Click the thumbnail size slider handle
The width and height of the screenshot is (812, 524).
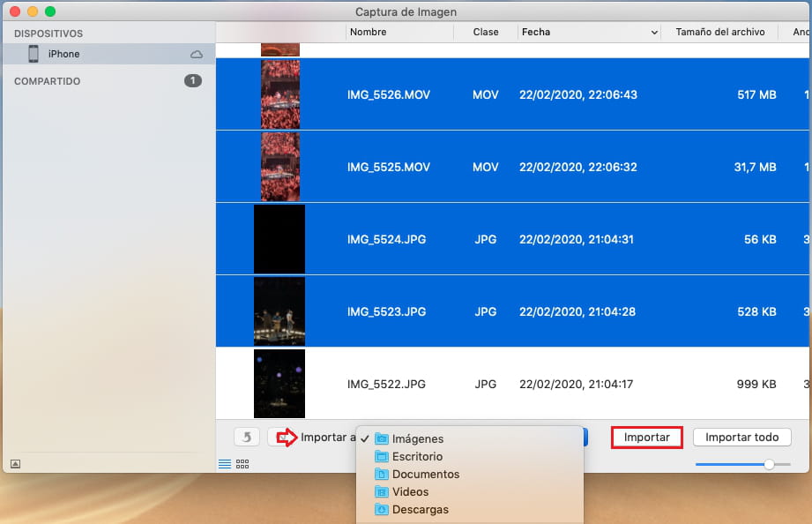[x=770, y=464]
